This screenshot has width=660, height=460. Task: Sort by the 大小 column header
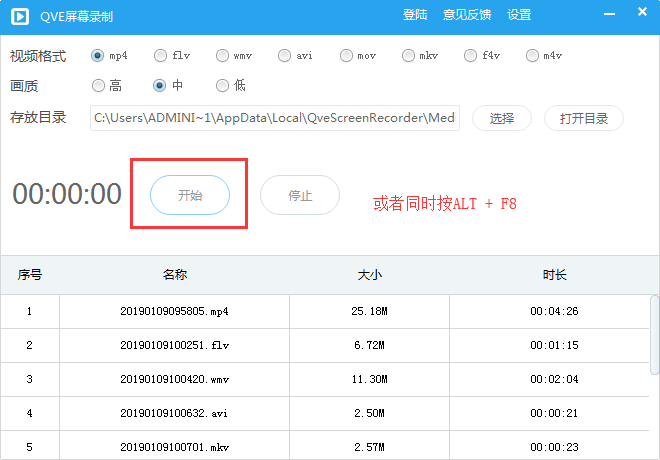[x=370, y=275]
